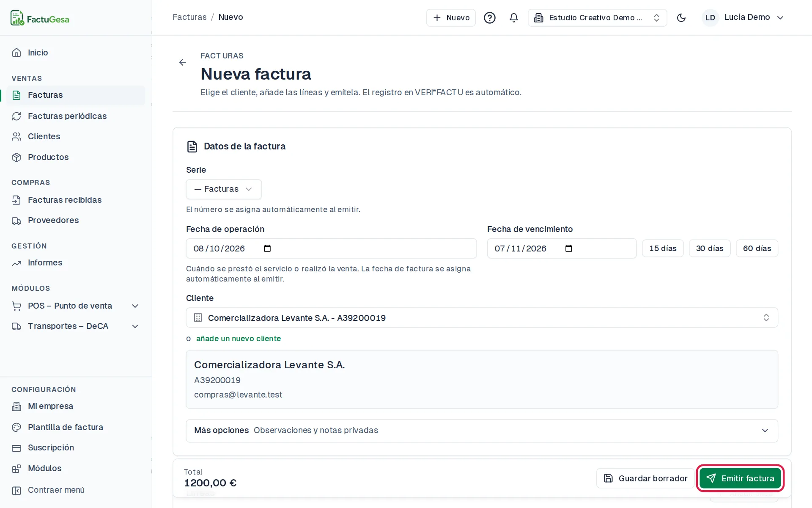Click the Fecha de operación date field
Viewport: 812px width, 508px height.
point(331,248)
